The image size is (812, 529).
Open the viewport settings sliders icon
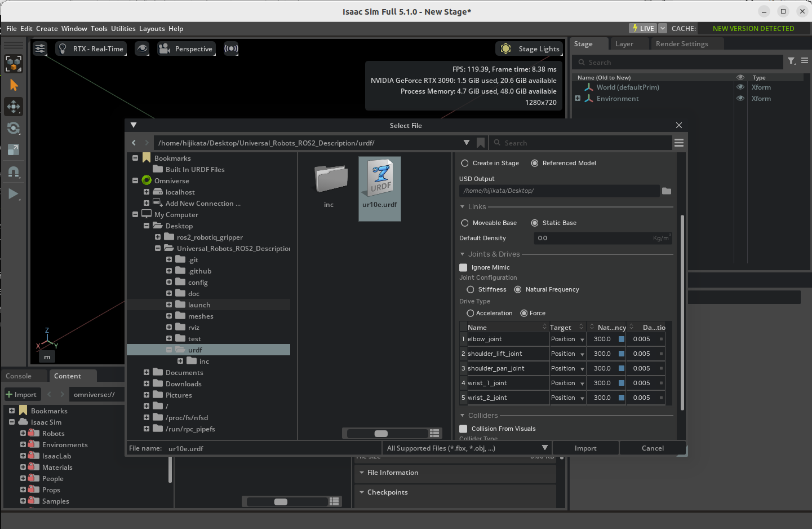tap(40, 49)
